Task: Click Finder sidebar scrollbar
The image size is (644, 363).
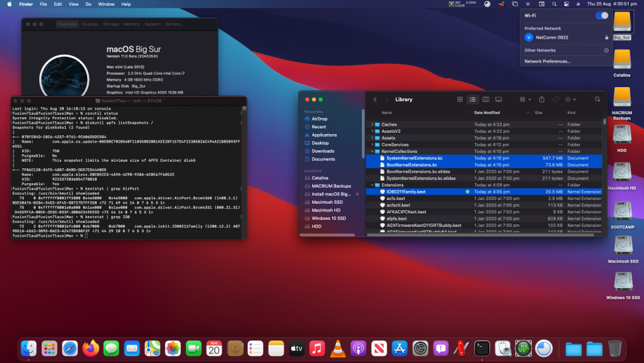Action: [363, 133]
